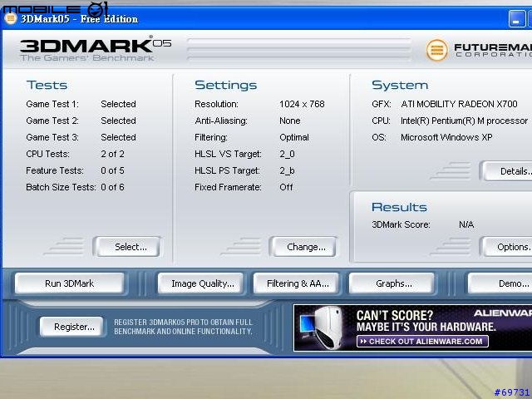Click the Register button
The height and width of the screenshot is (399, 532).
tap(71, 327)
